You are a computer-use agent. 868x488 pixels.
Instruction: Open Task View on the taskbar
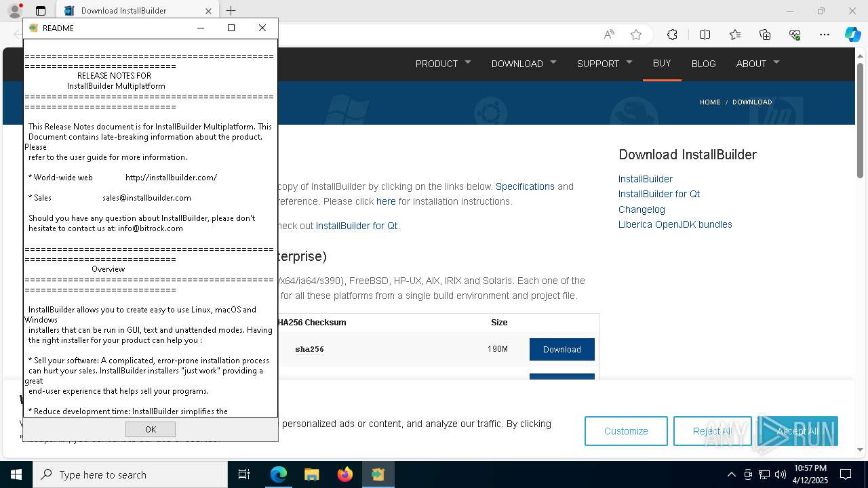tap(244, 474)
